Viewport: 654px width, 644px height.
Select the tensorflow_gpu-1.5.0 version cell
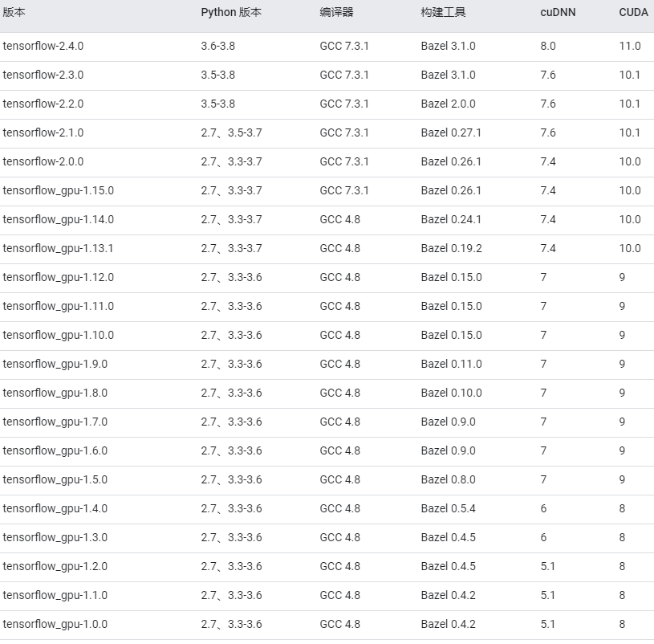(55, 479)
